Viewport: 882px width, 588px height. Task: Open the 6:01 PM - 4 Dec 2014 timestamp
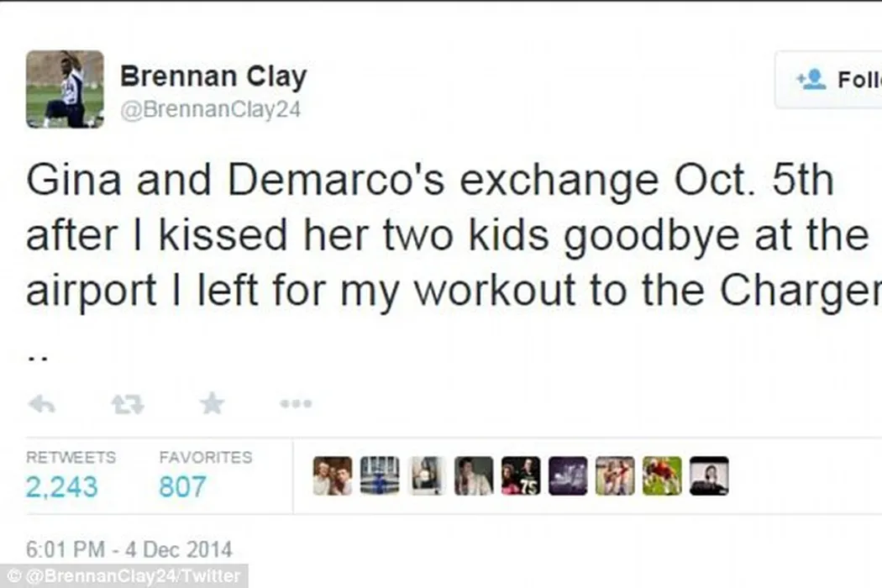coord(129,551)
